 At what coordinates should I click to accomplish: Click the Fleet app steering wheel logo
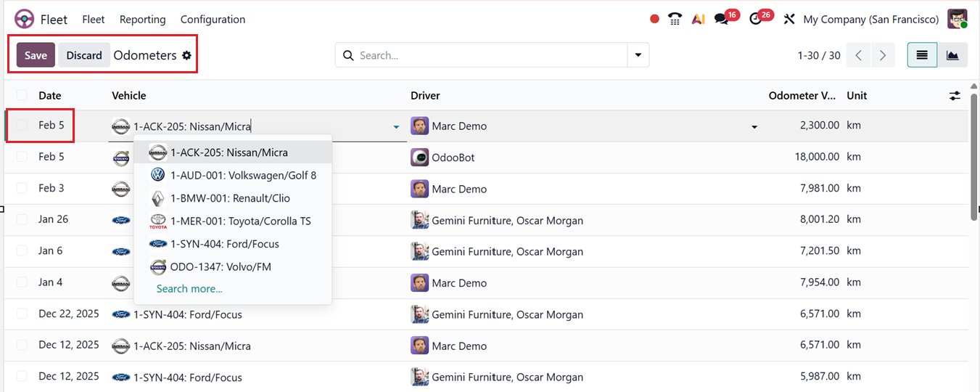click(x=24, y=19)
